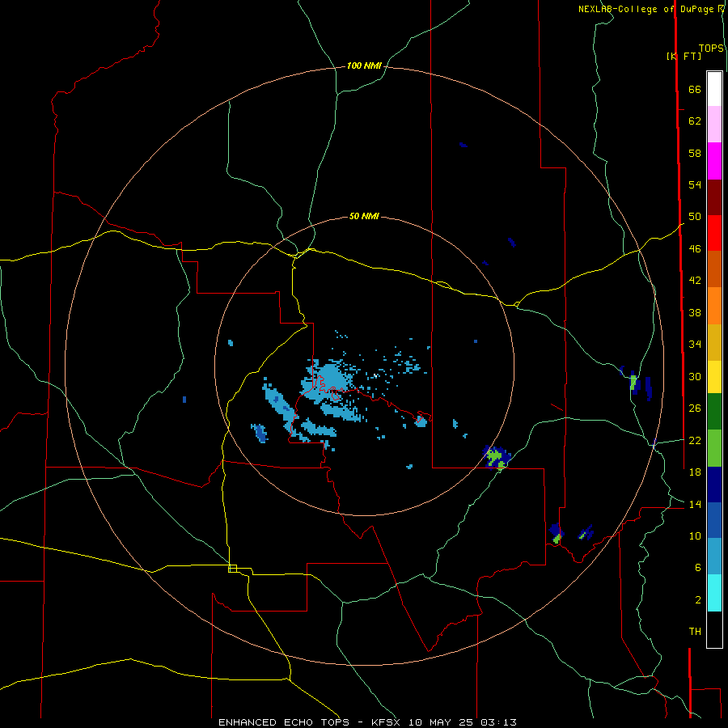Click the black TH threshold band in legend
The width and height of the screenshot is (728, 728).
(x=714, y=629)
